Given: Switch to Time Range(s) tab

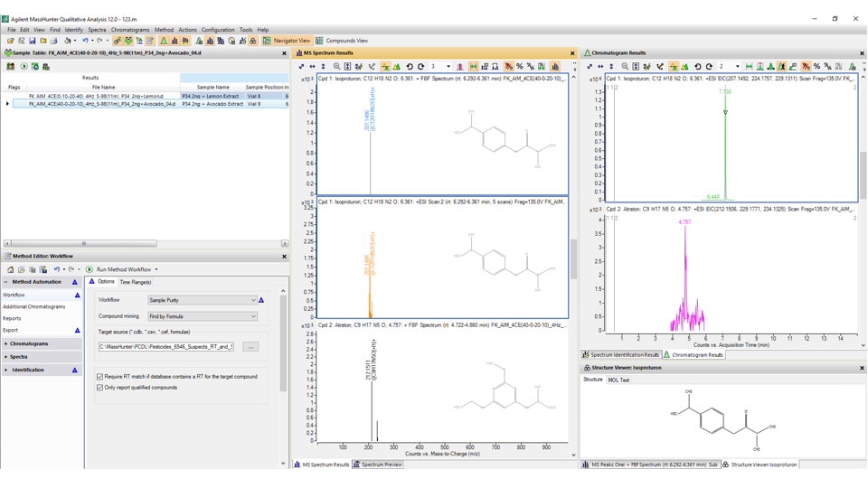Looking at the screenshot, I should [x=136, y=282].
